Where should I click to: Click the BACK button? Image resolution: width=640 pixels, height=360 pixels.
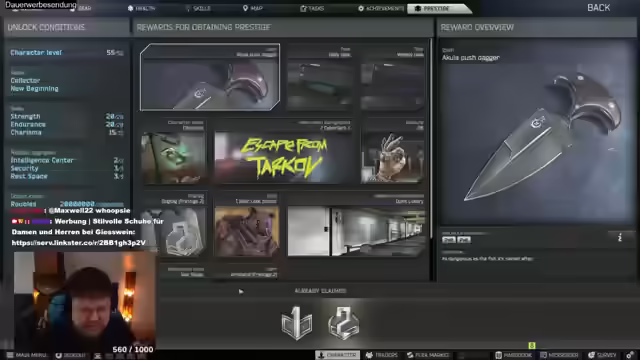pyautogui.click(x=598, y=8)
